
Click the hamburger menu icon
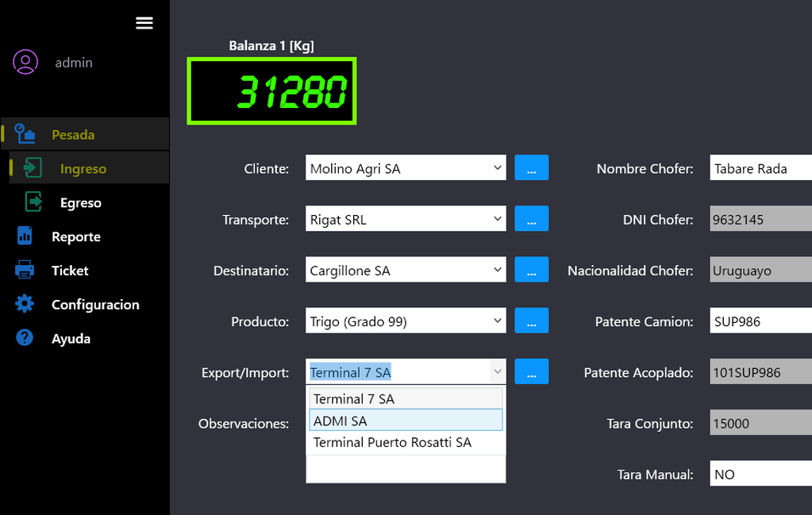click(144, 23)
